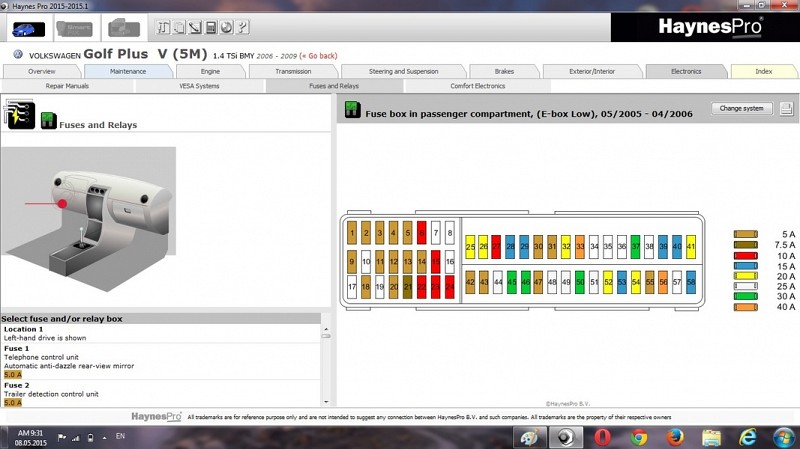Viewport: 800px width, 449px height.
Task: Open the calculator toolbar icon
Action: point(211,27)
